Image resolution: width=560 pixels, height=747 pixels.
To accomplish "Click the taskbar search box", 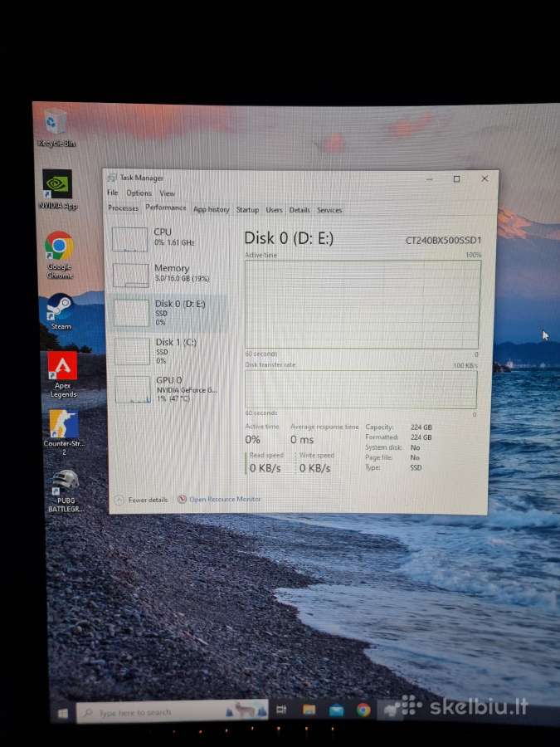I will click(x=172, y=712).
